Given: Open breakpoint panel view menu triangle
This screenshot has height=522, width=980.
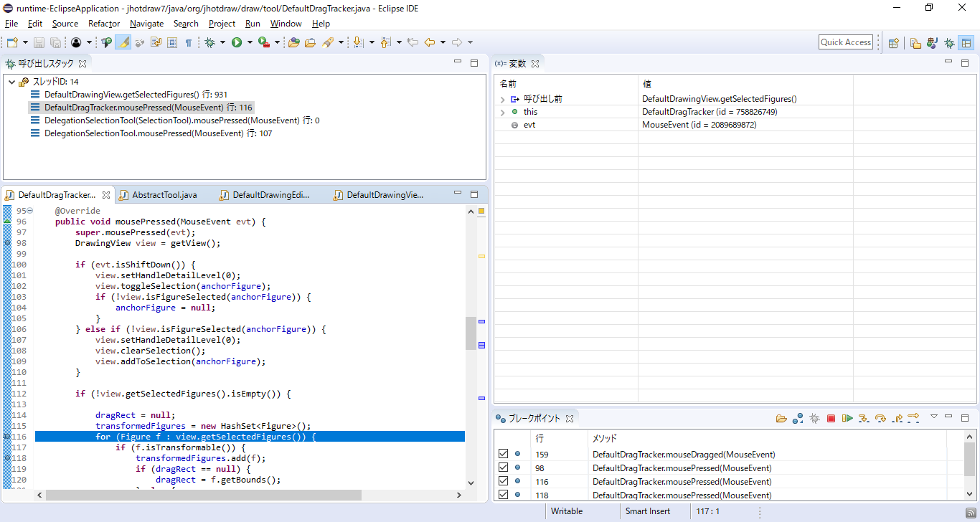Looking at the screenshot, I should pyautogui.click(x=934, y=417).
